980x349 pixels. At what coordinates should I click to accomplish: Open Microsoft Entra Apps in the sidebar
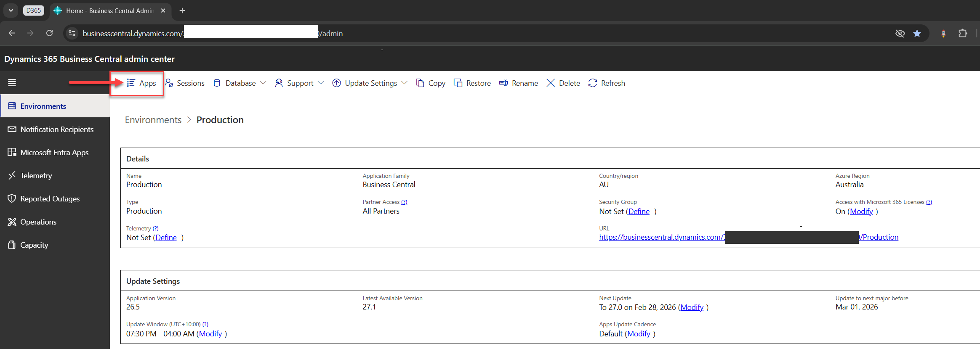(55, 153)
